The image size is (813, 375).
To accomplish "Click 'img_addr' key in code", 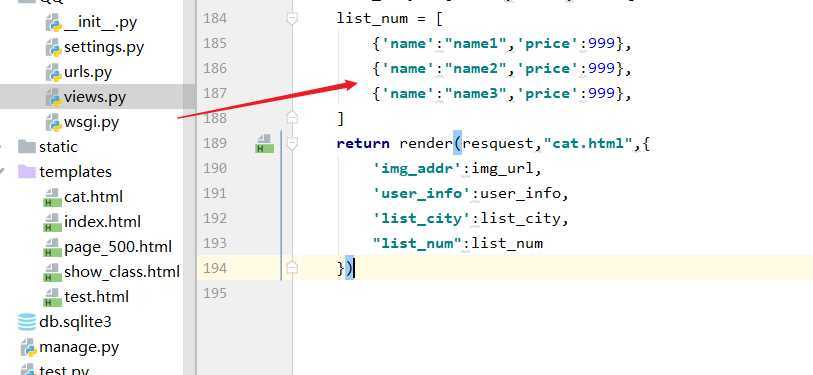I will tap(417, 169).
